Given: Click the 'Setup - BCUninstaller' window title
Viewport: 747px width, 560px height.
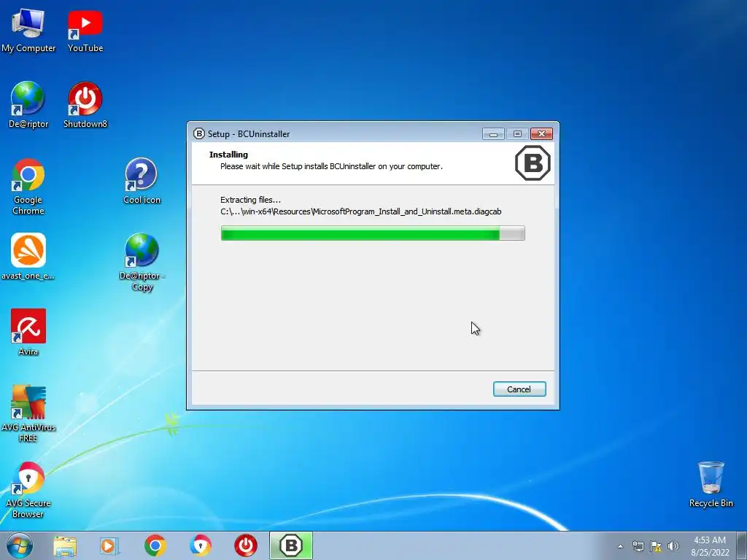Looking at the screenshot, I should click(249, 134).
